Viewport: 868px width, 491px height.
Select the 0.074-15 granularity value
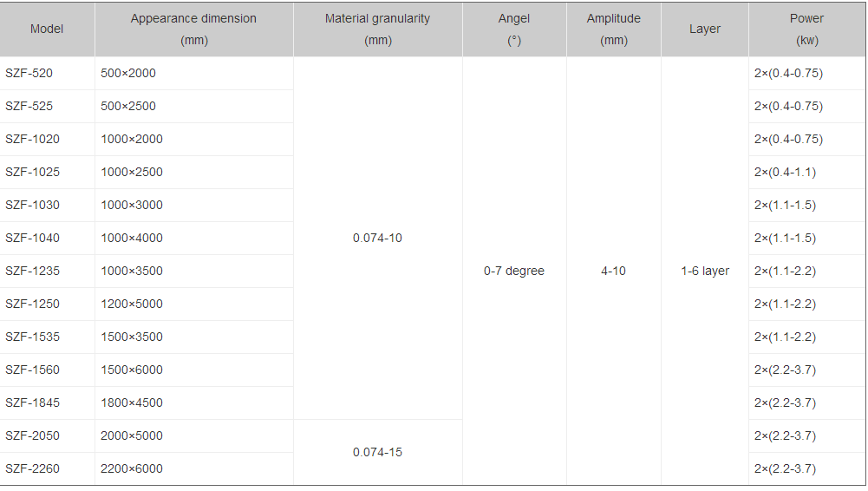tap(377, 452)
